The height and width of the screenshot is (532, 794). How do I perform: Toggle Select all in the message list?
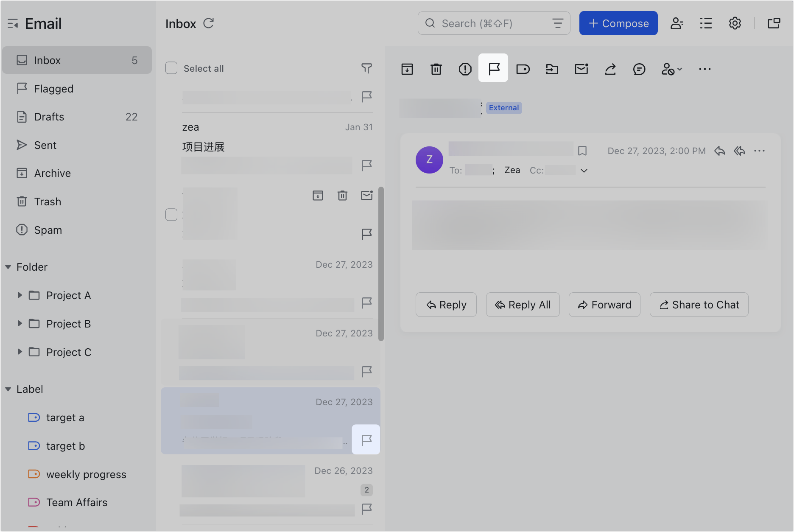(171, 67)
